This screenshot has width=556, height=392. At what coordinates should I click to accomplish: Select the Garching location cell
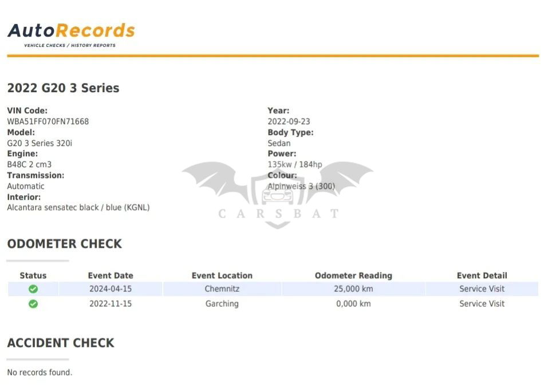point(222,304)
